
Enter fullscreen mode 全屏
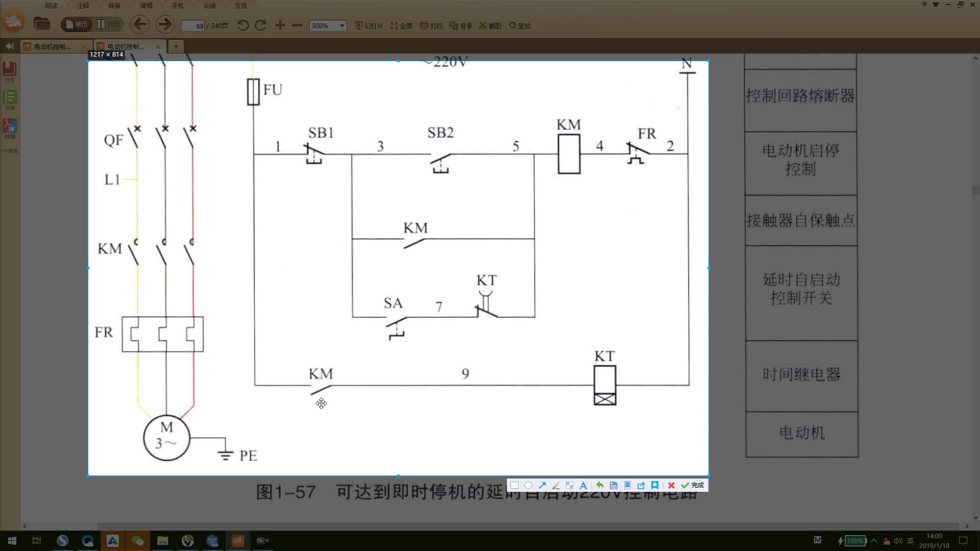(x=401, y=26)
